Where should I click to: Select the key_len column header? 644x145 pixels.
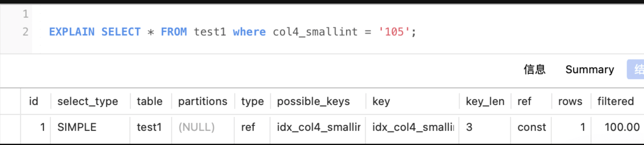[485, 102]
